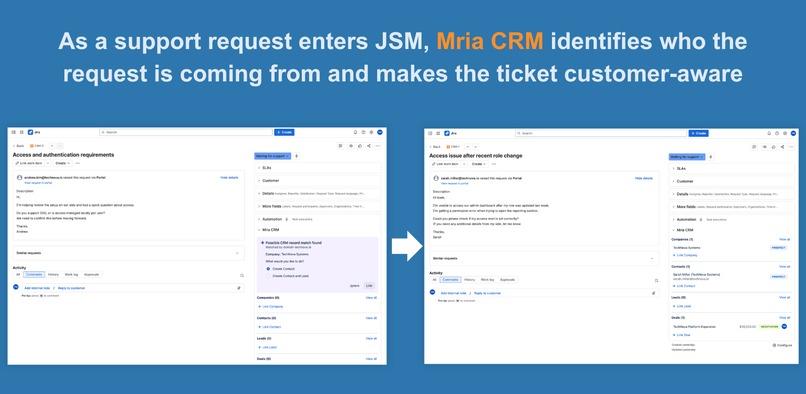Click Hide details in role change ticket

(644, 178)
